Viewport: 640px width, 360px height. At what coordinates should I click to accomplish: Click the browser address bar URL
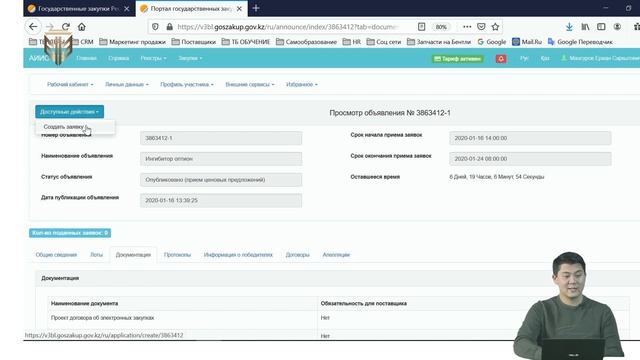pyautogui.click(x=288, y=27)
